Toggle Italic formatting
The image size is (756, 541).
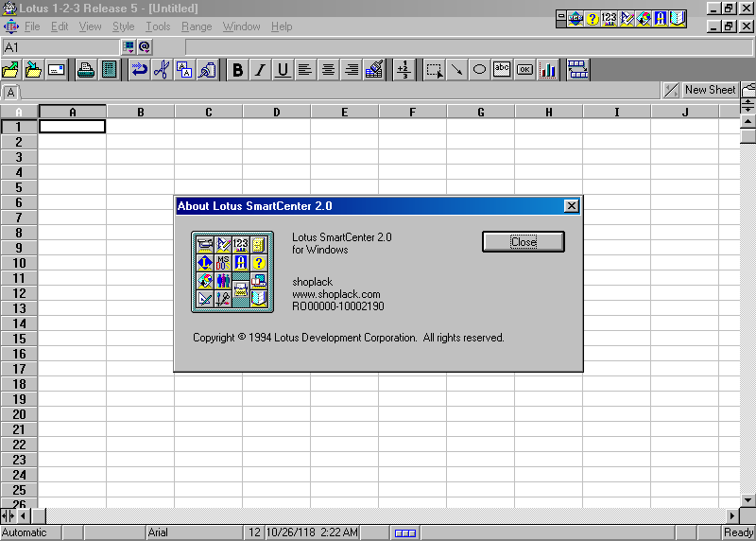coord(260,70)
